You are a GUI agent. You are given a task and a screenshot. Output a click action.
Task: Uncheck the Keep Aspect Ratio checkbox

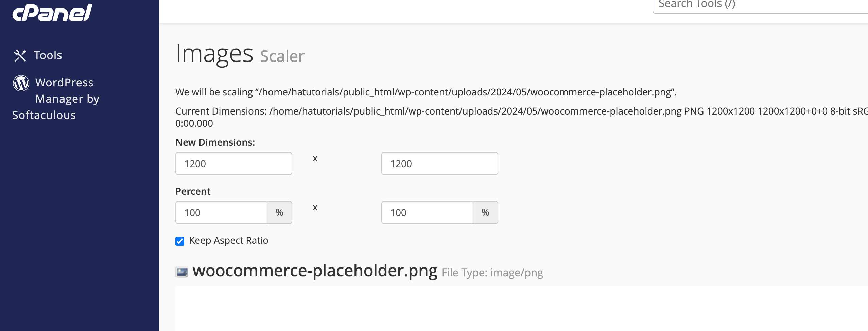pos(180,241)
